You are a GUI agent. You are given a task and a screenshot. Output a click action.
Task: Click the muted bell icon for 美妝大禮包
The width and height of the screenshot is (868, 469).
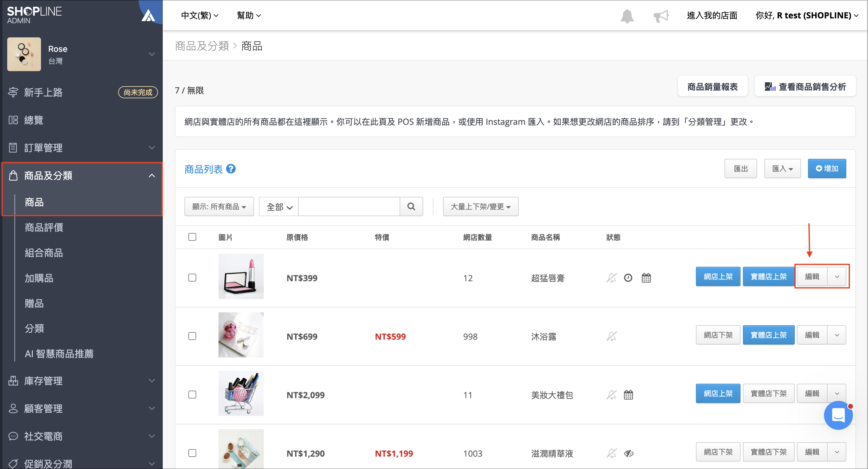pos(612,395)
